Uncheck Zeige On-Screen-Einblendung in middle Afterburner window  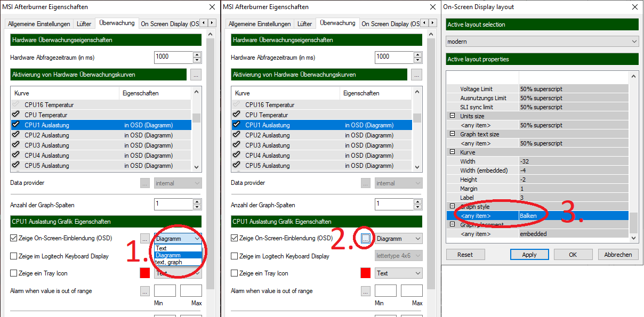click(x=234, y=238)
